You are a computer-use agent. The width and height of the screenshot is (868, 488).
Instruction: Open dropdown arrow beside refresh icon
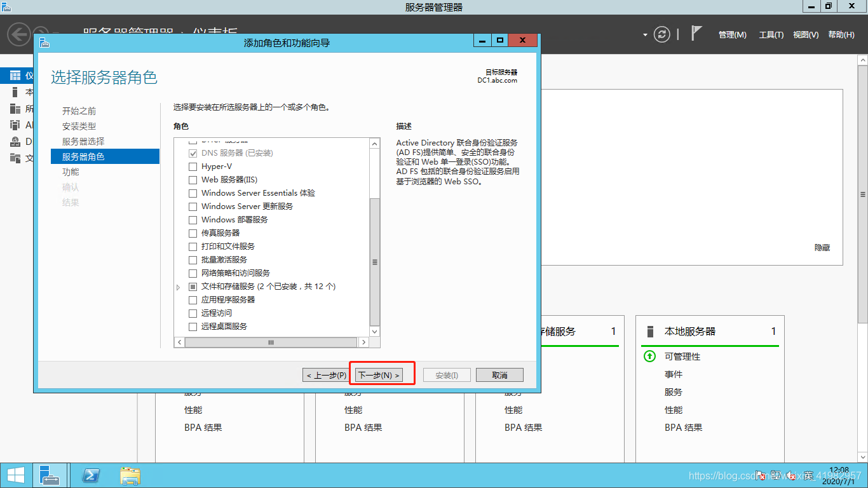pos(645,34)
